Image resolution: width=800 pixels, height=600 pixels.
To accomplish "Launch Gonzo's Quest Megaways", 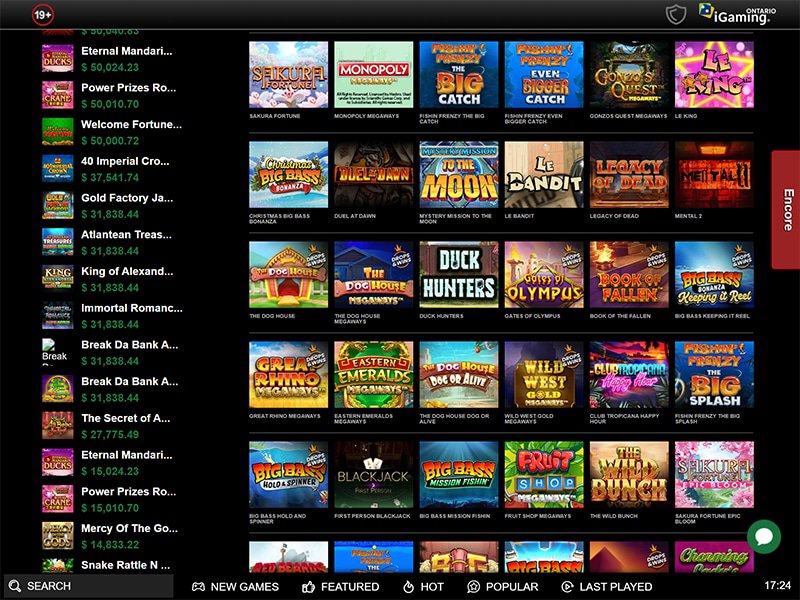I will coord(629,74).
